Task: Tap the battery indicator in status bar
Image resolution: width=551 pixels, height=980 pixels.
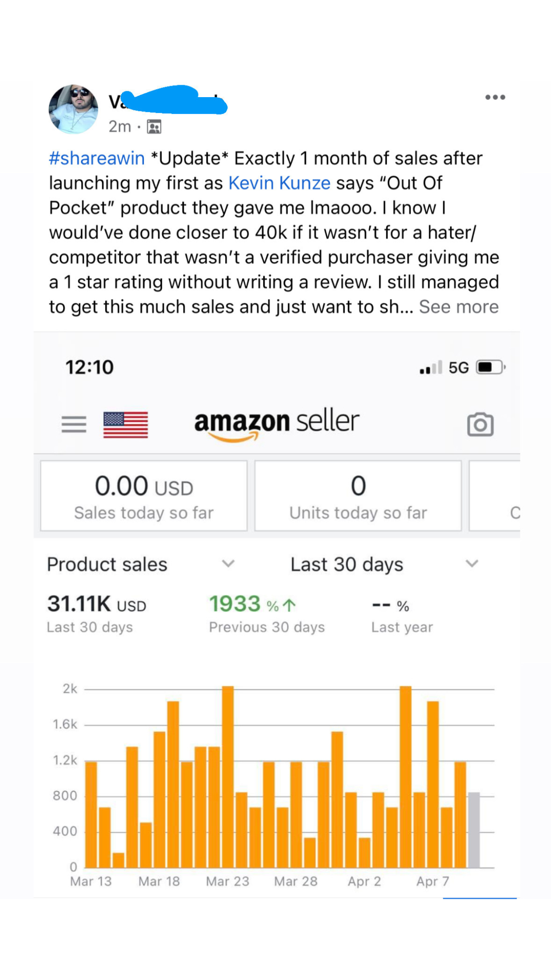Action: click(x=490, y=367)
